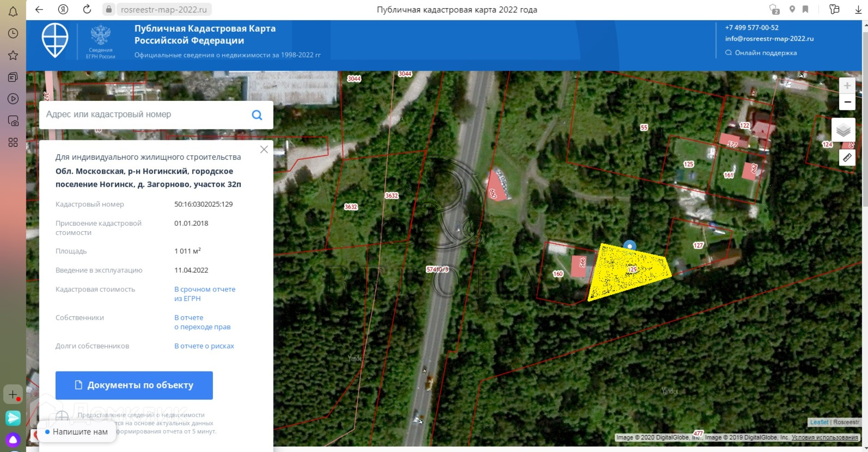Open the "В отчете о переходе прав" link
868x452 pixels.
pyautogui.click(x=203, y=322)
